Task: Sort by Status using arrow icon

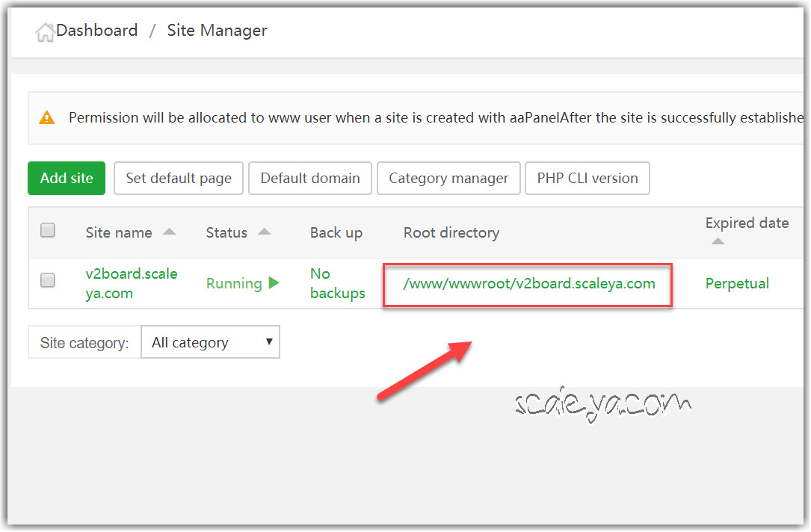Action: (264, 232)
